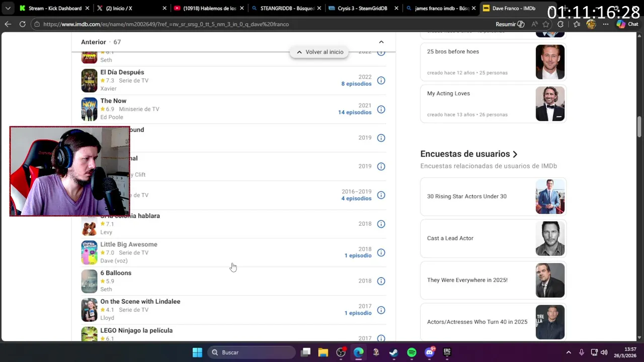This screenshot has width=644, height=362.
Task: Open Copilot Chat in the browser
Action: pos(627,24)
